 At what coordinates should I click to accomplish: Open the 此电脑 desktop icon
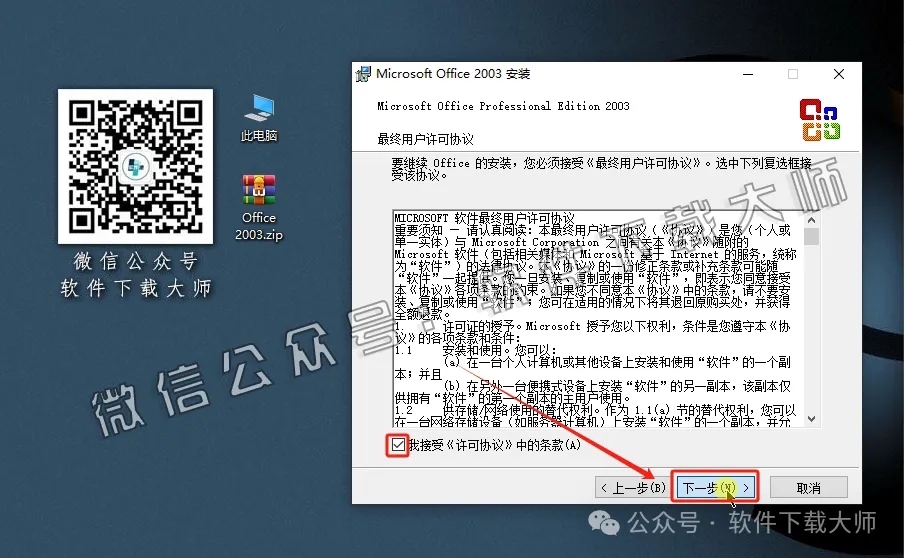pyautogui.click(x=259, y=118)
